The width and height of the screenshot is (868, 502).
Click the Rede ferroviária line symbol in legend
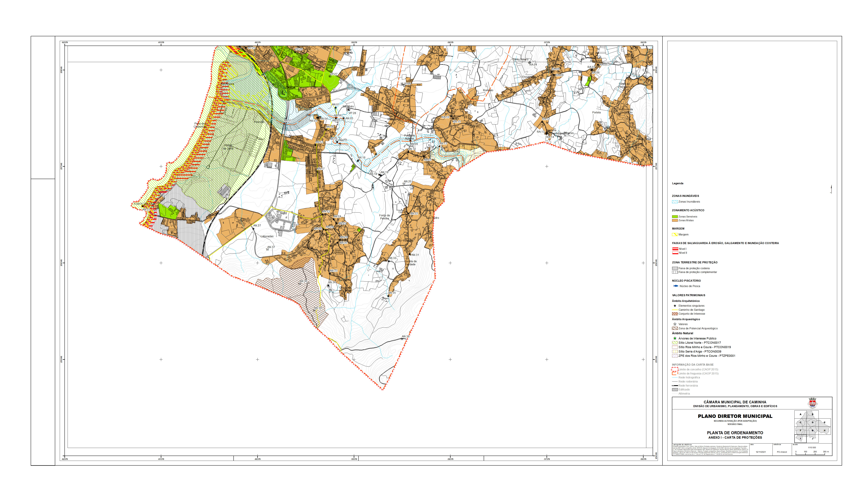click(x=675, y=386)
